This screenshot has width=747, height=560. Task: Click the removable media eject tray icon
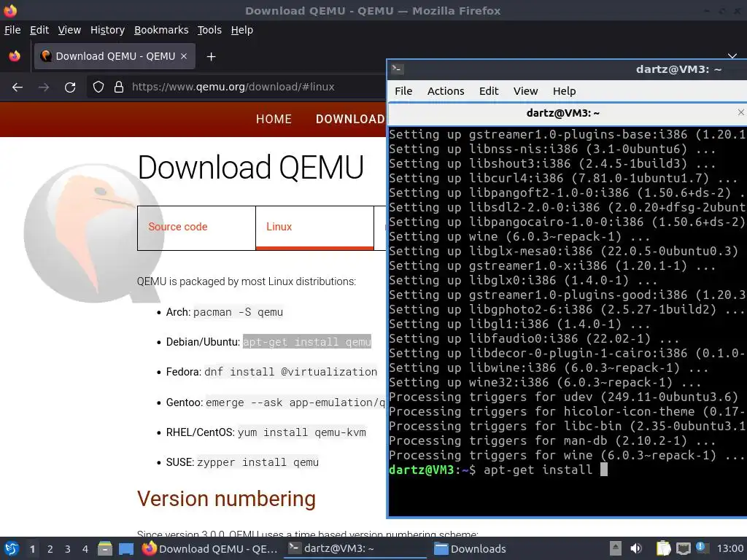tap(616, 548)
